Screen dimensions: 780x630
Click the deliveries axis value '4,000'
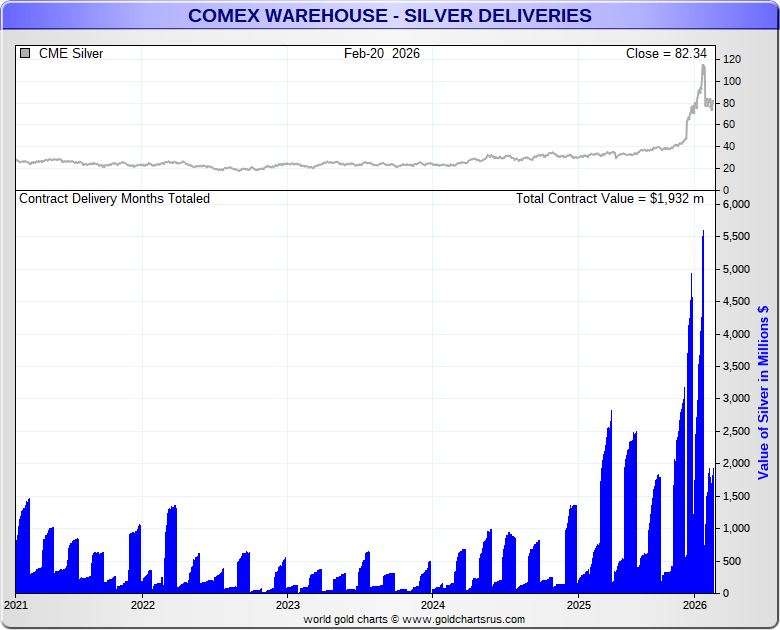(x=736, y=334)
